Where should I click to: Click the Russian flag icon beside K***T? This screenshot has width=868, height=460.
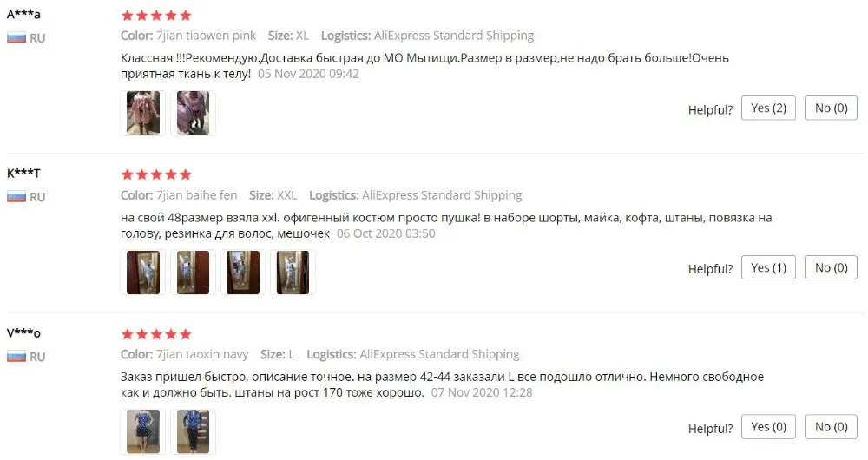click(16, 197)
